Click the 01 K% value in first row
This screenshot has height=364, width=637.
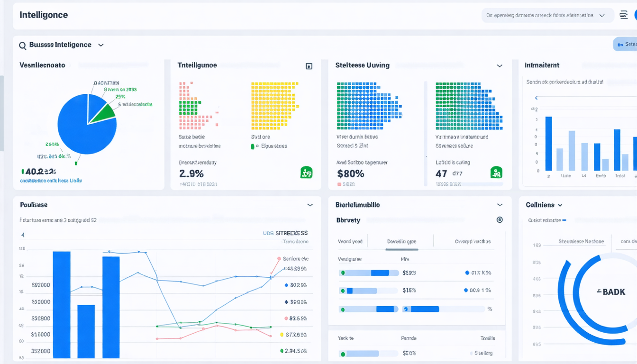(x=478, y=273)
